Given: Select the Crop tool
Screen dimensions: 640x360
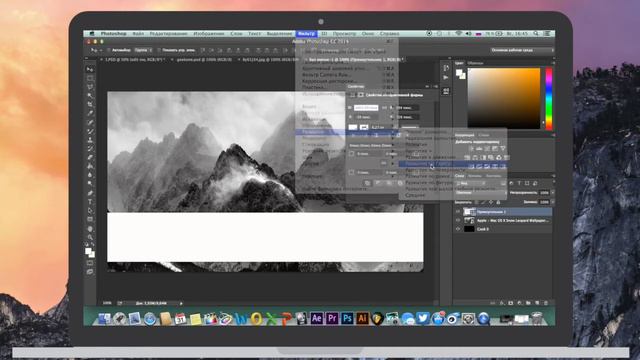Looking at the screenshot, I should tap(90, 104).
